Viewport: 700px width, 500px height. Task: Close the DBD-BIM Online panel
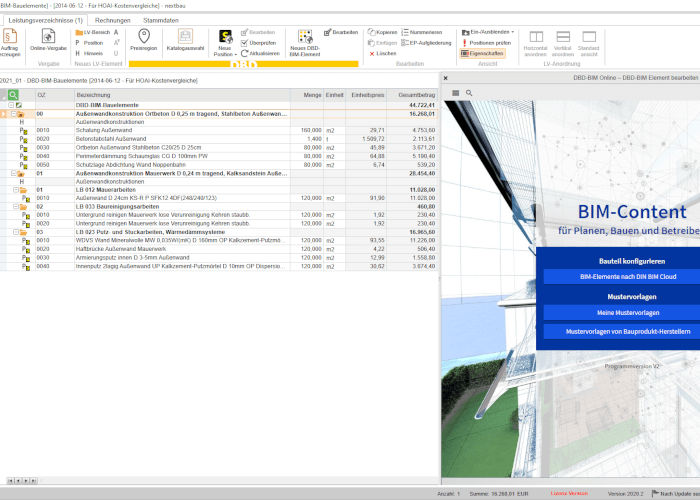tap(446, 78)
